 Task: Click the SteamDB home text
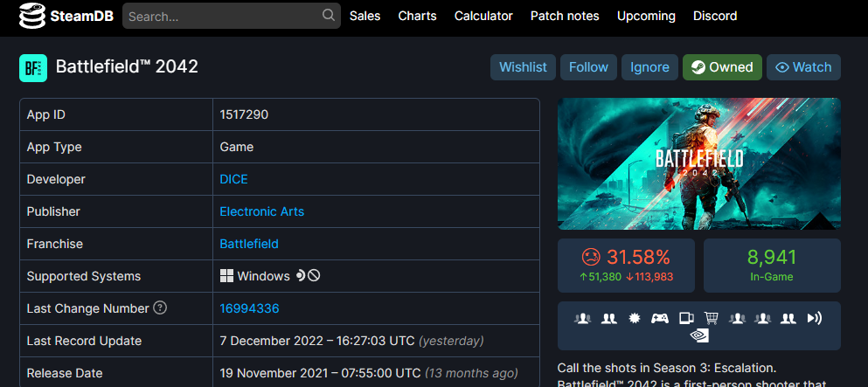pyautogui.click(x=81, y=16)
